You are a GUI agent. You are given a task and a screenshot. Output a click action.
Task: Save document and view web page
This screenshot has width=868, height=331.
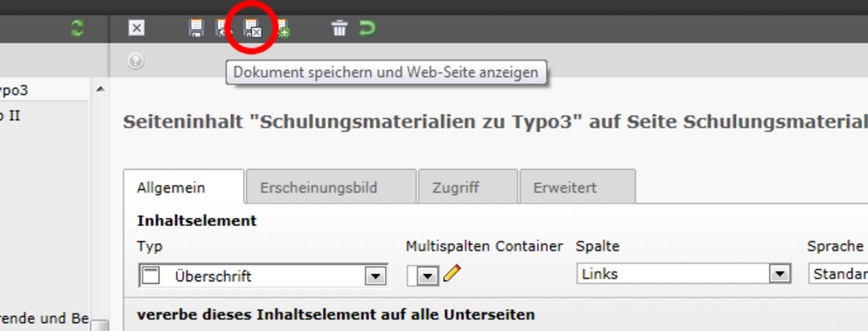pos(224,28)
